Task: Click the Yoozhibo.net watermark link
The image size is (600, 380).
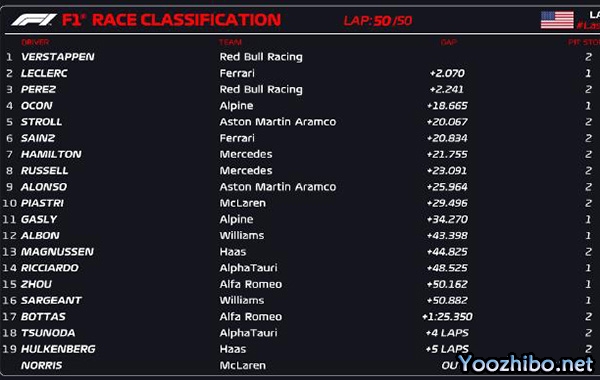Action: tap(526, 363)
